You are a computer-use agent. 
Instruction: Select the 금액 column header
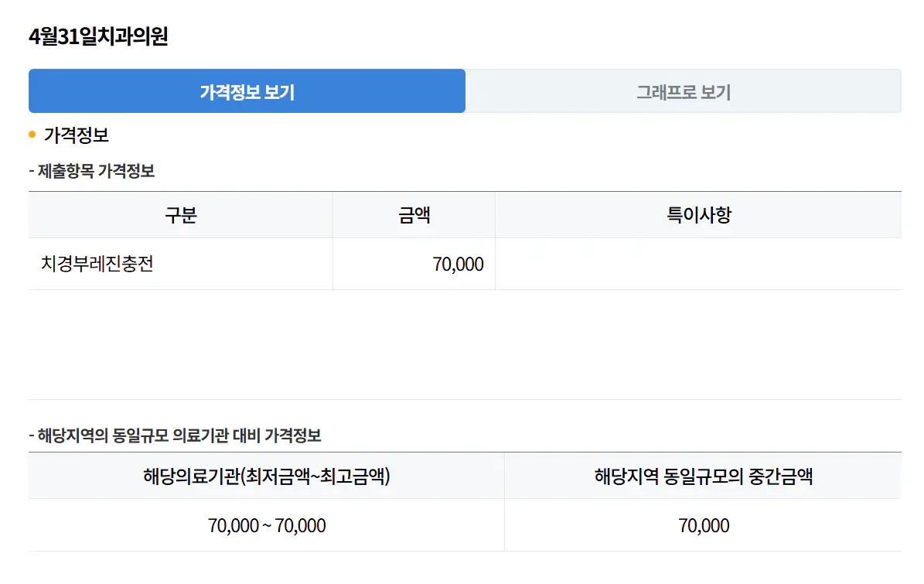point(414,215)
